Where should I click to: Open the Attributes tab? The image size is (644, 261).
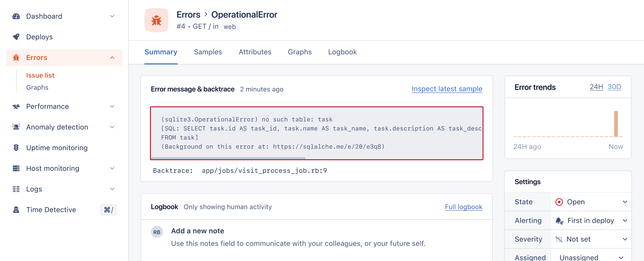tap(255, 52)
